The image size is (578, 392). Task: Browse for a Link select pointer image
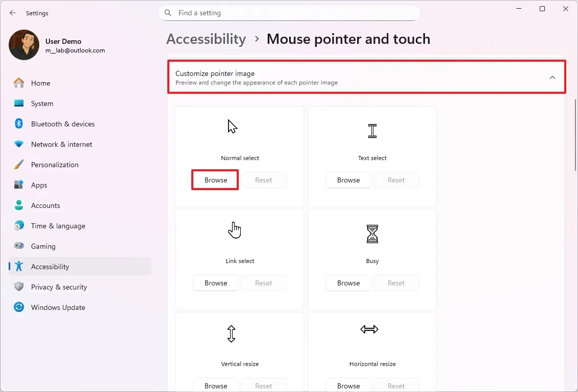[215, 283]
